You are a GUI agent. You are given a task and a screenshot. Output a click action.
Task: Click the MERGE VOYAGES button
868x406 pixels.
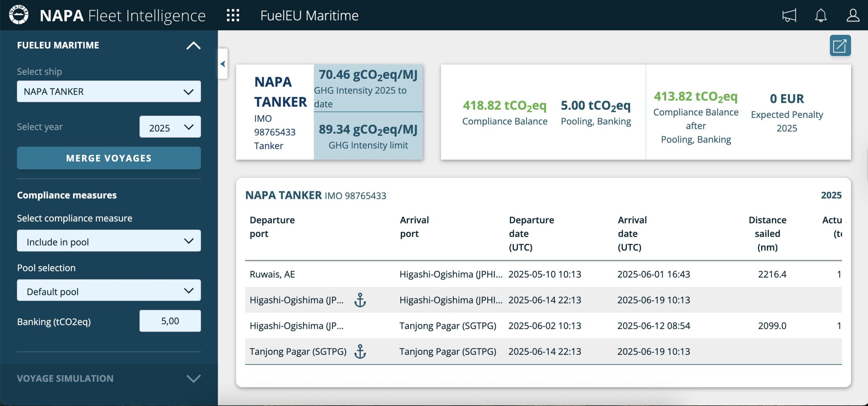pos(109,158)
